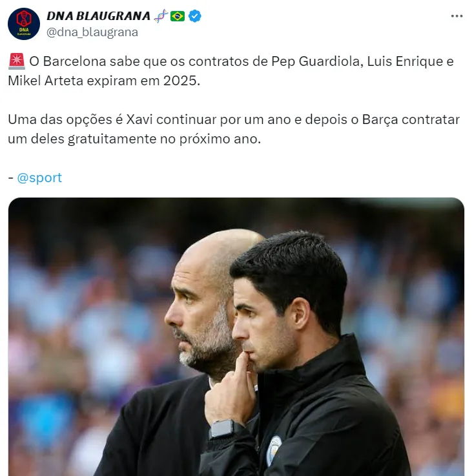This screenshot has width=472, height=476.
Task: Open the @sport mention link
Action: 39,178
